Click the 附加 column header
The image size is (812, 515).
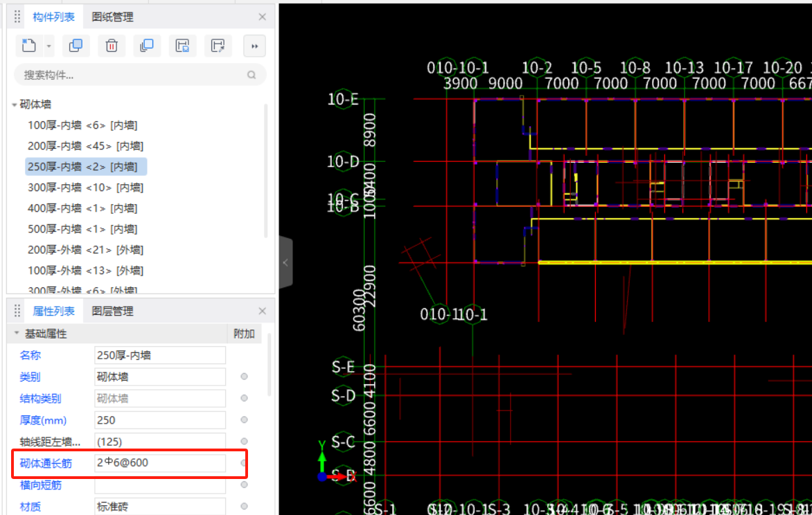click(244, 334)
